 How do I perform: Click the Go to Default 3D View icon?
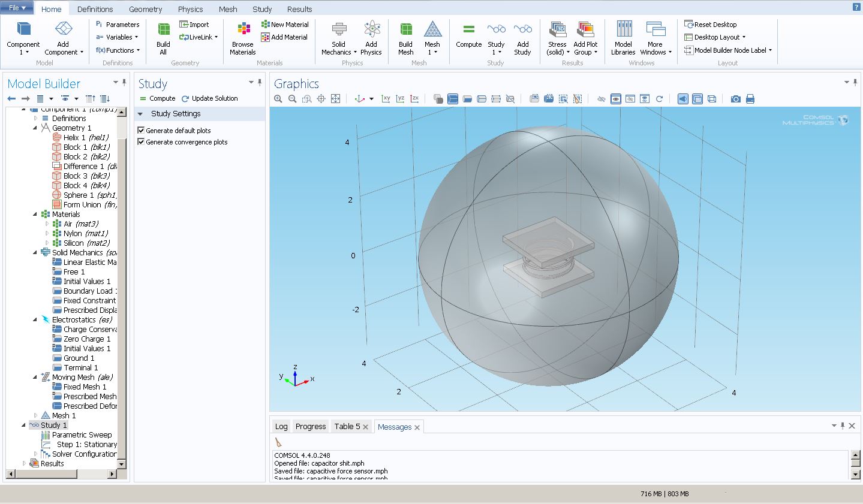[x=360, y=99]
